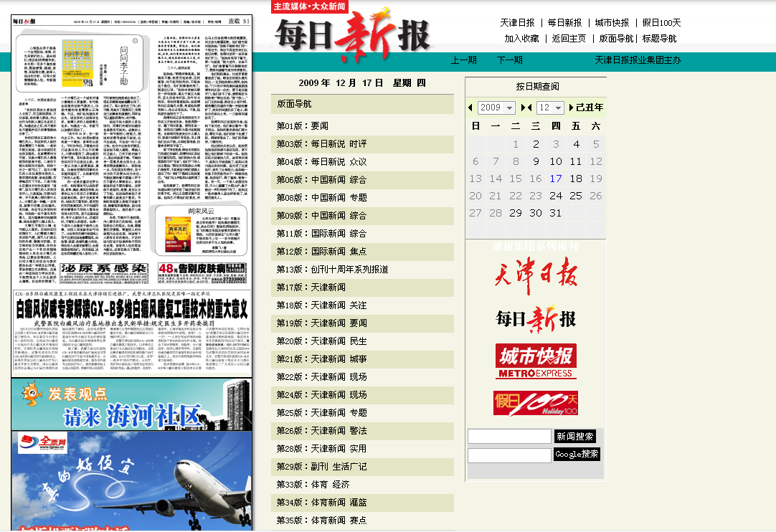Screen dimensions: 776x532
Task: Click 标题导航 link
Action: click(659, 39)
